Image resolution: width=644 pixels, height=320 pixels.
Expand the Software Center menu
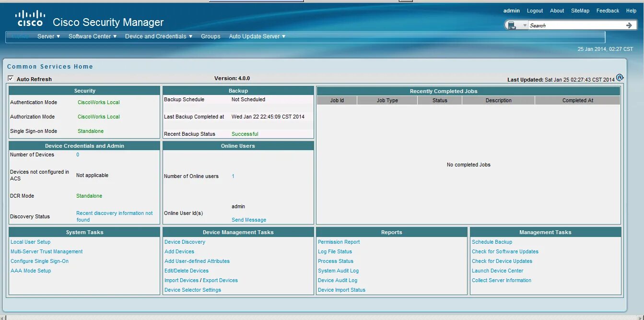click(93, 36)
